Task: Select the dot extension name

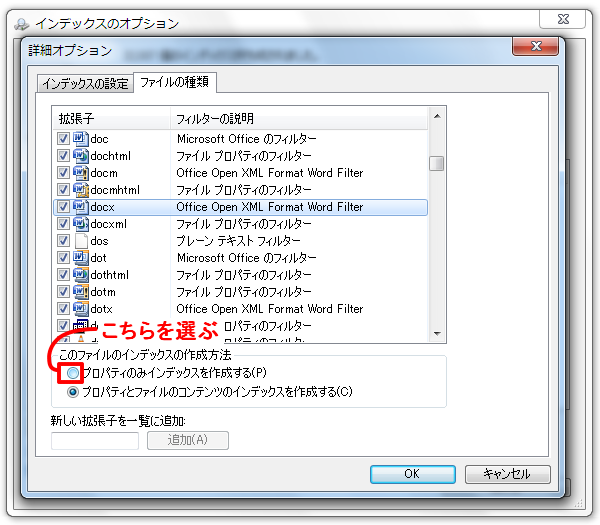Action: (x=99, y=258)
